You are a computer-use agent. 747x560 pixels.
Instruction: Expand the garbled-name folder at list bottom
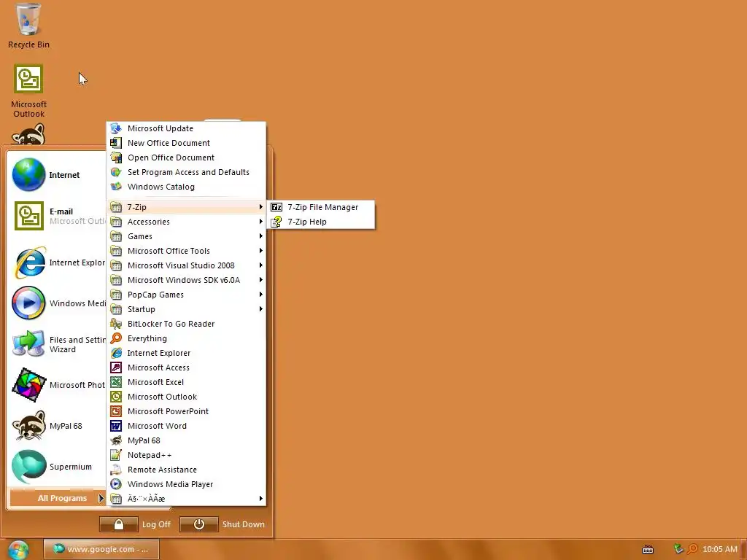(186, 499)
